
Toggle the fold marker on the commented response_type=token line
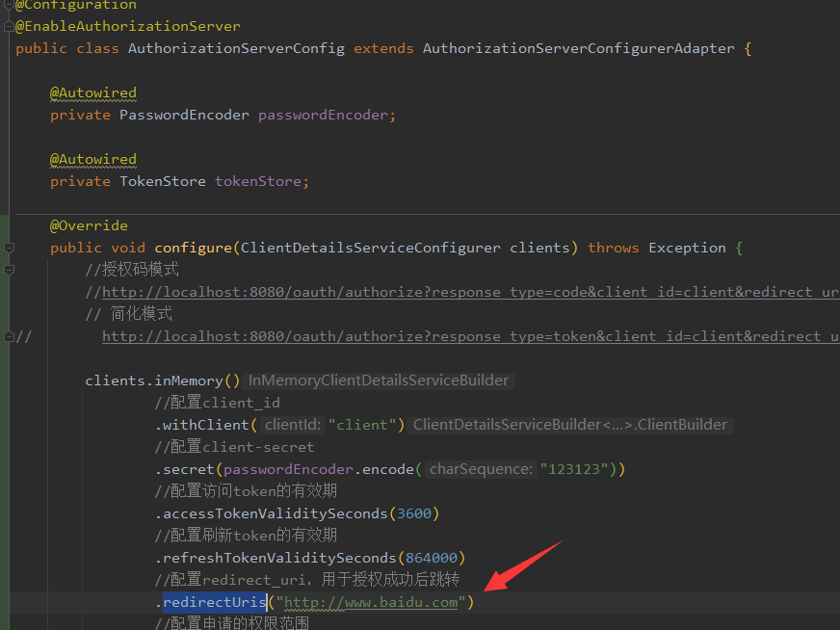(x=9, y=336)
